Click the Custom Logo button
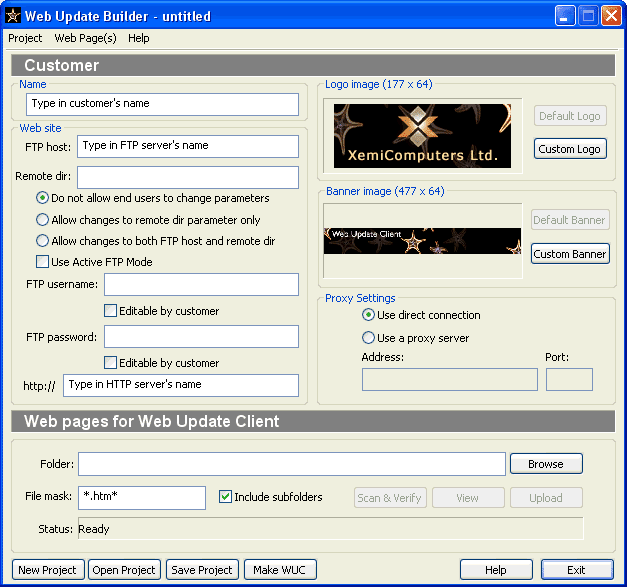 click(x=570, y=149)
